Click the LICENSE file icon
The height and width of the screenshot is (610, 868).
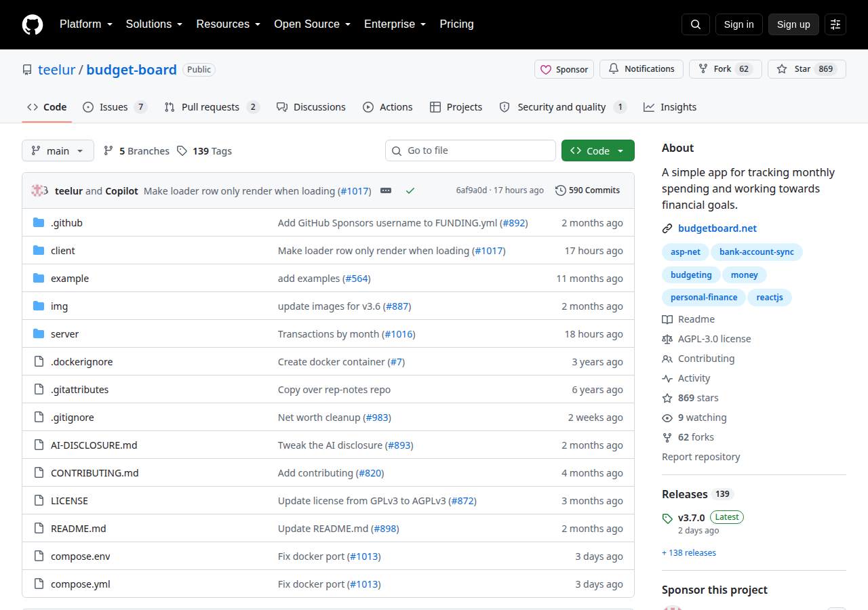(x=39, y=501)
